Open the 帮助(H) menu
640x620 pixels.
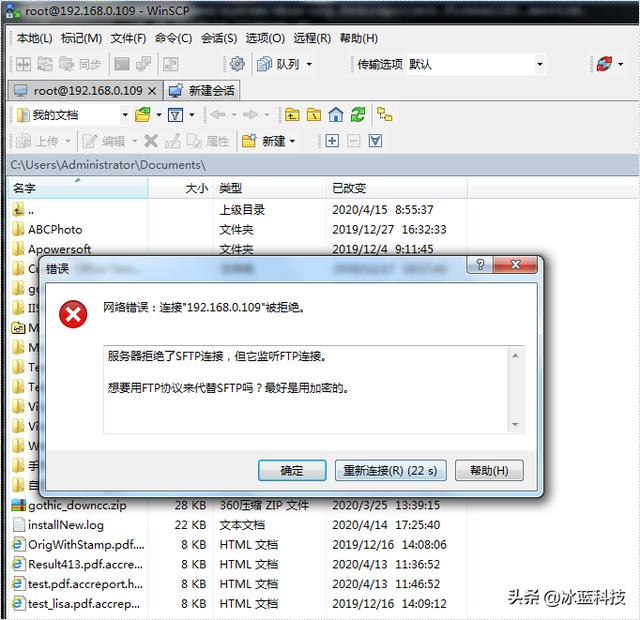coord(358,38)
